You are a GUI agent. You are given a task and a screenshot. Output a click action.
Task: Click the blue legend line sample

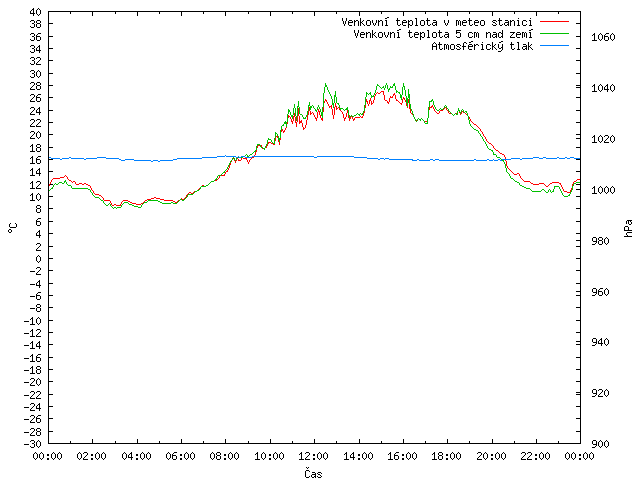[x=554, y=46]
